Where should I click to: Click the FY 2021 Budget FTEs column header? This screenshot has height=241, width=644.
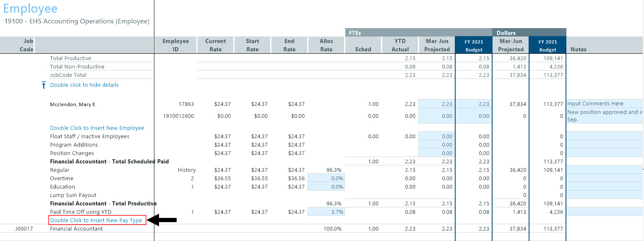pyautogui.click(x=473, y=45)
